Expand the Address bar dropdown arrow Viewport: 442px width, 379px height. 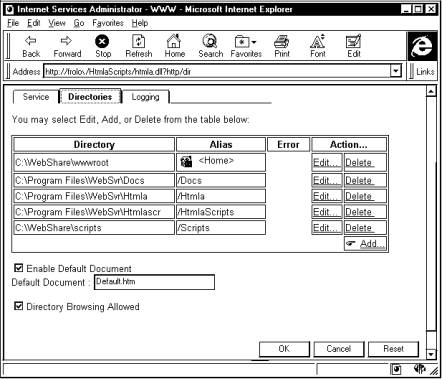pyautogui.click(x=396, y=71)
